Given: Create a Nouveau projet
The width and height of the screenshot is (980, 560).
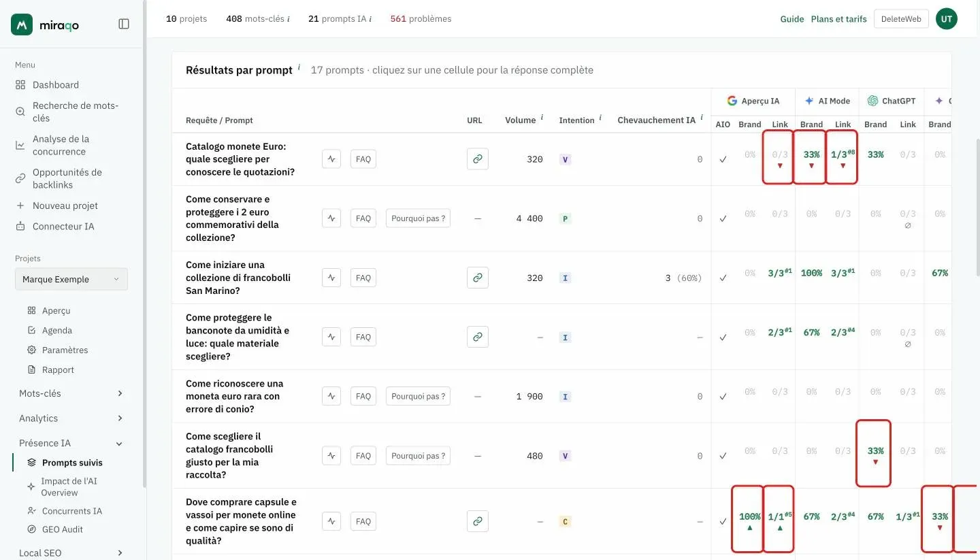Looking at the screenshot, I should tap(65, 205).
